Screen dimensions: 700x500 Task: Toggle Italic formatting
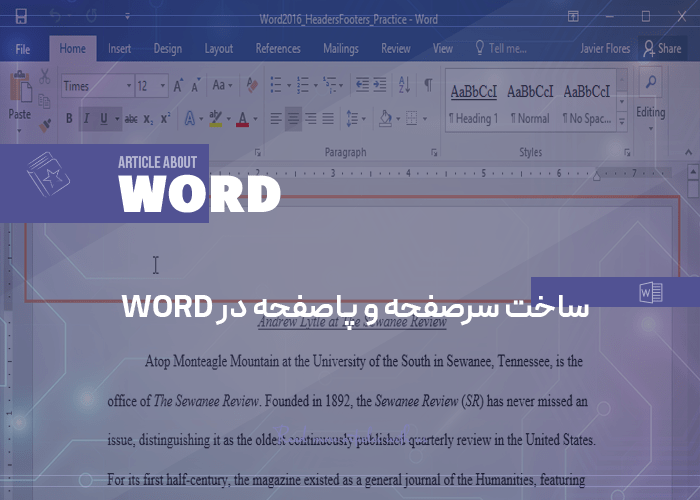[87, 119]
